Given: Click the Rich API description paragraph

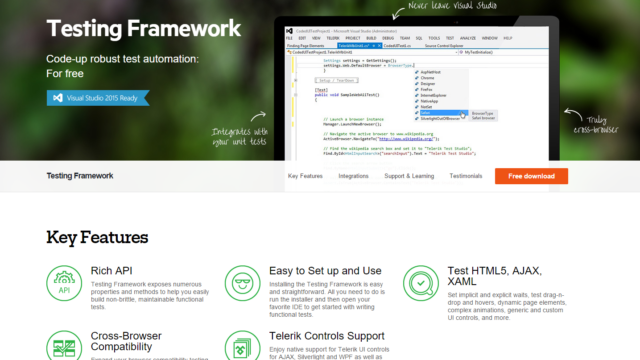Looking at the screenshot, I should [x=150, y=296].
